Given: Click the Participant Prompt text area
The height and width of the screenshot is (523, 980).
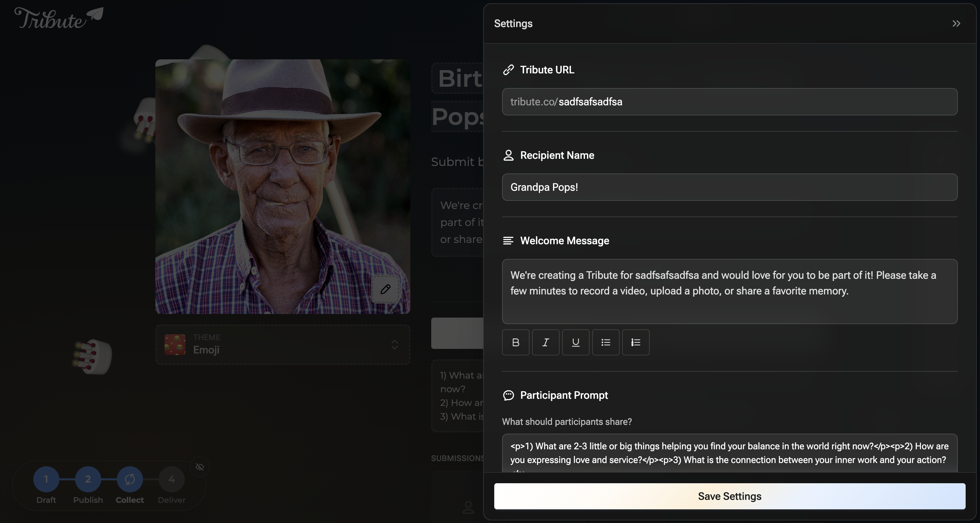Looking at the screenshot, I should coord(729,453).
